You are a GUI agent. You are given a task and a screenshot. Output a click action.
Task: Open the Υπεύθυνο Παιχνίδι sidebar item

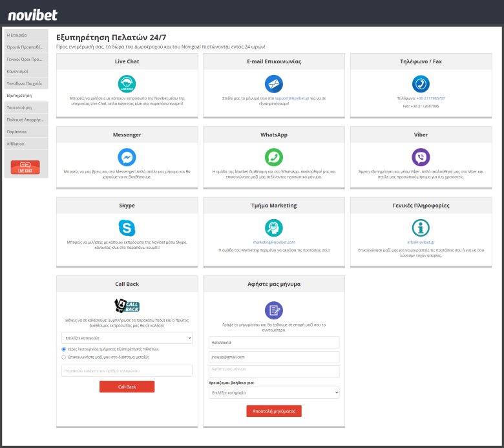point(26,83)
